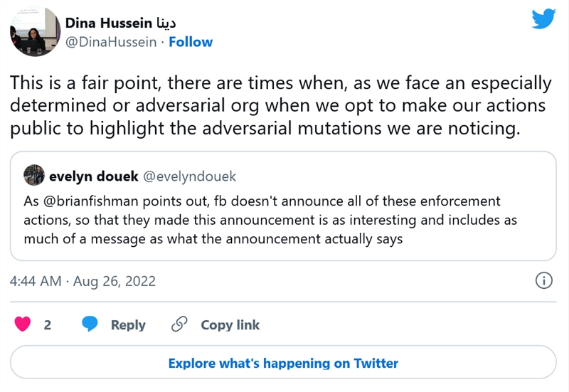Open Dina Hussein's profile picture

tap(35, 31)
